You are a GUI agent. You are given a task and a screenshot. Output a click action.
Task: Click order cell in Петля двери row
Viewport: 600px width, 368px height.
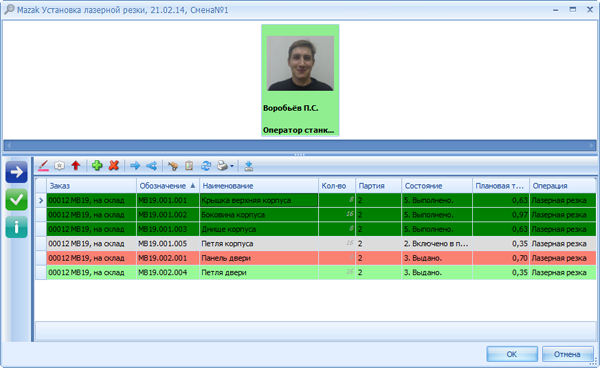pos(91,273)
